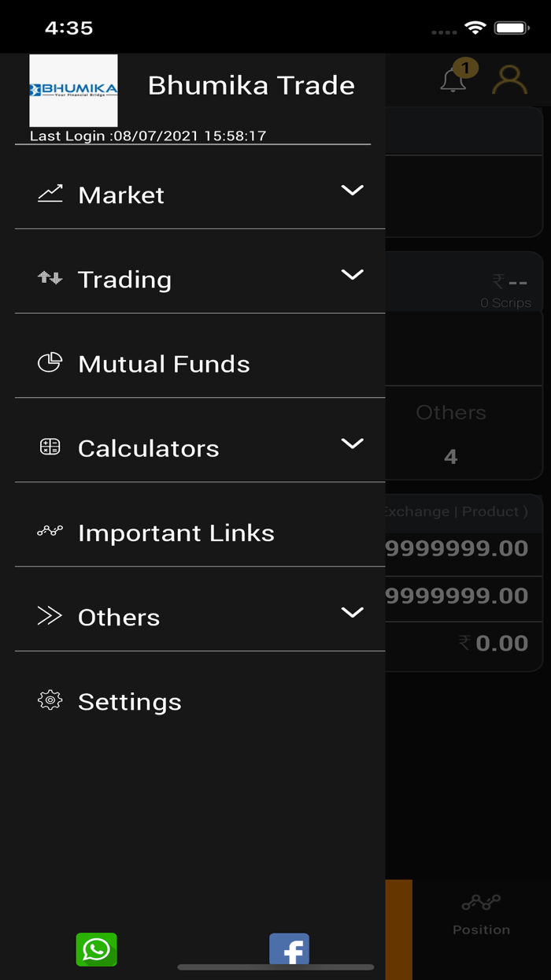Screen dimensions: 551x980
Task: Click the Bhumika Trade logo
Action: pos(73,91)
